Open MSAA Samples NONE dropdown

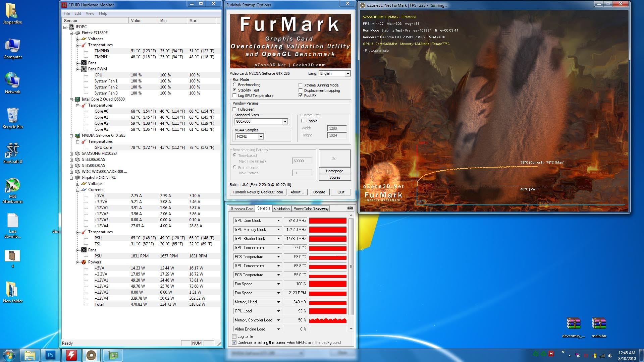261,136
